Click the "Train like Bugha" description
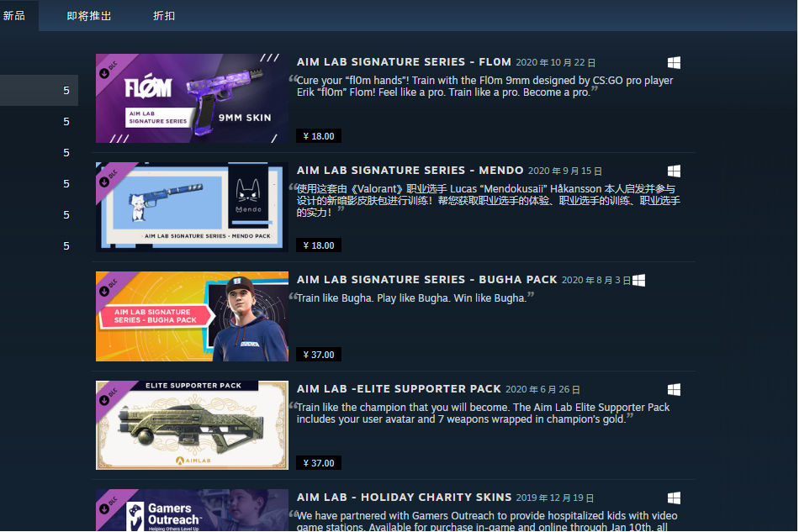The image size is (799, 532). coord(412,298)
